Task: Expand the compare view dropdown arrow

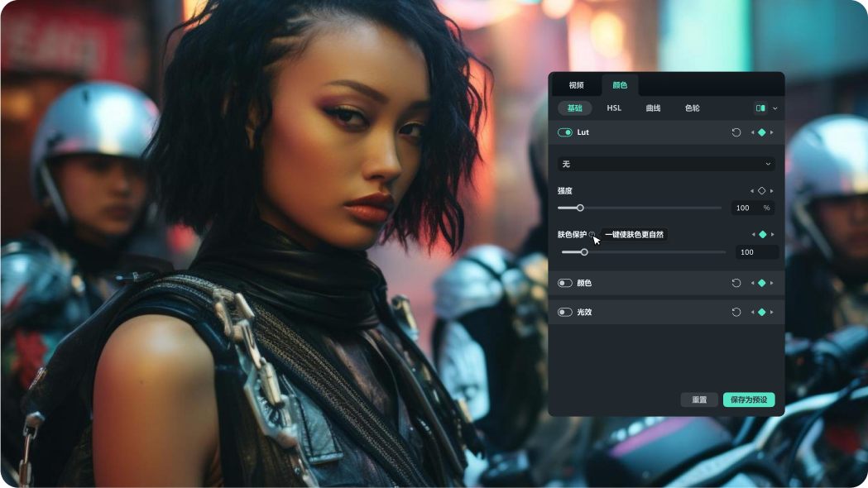Action: [775, 108]
